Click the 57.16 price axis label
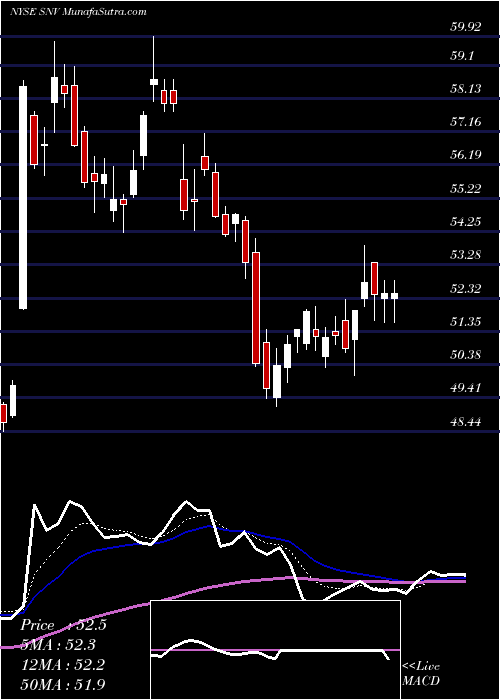Image resolution: width=500 pixels, height=700 pixels. point(465,121)
